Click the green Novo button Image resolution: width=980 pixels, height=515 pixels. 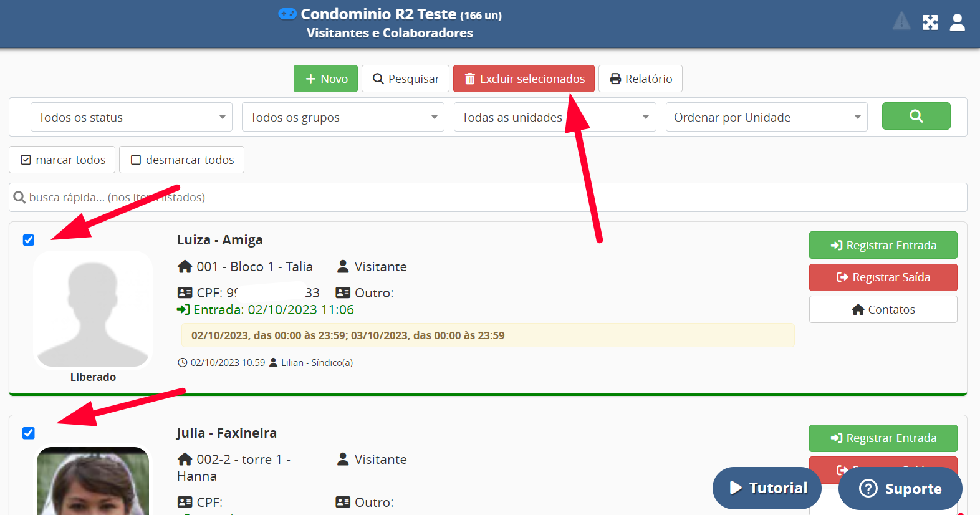pyautogui.click(x=325, y=79)
